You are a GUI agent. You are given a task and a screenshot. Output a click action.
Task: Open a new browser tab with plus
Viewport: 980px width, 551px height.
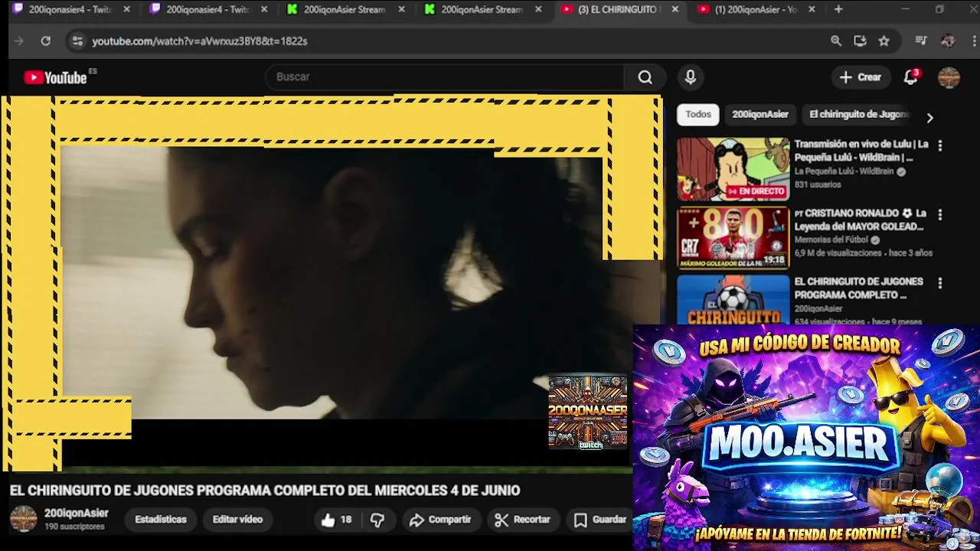pyautogui.click(x=838, y=9)
